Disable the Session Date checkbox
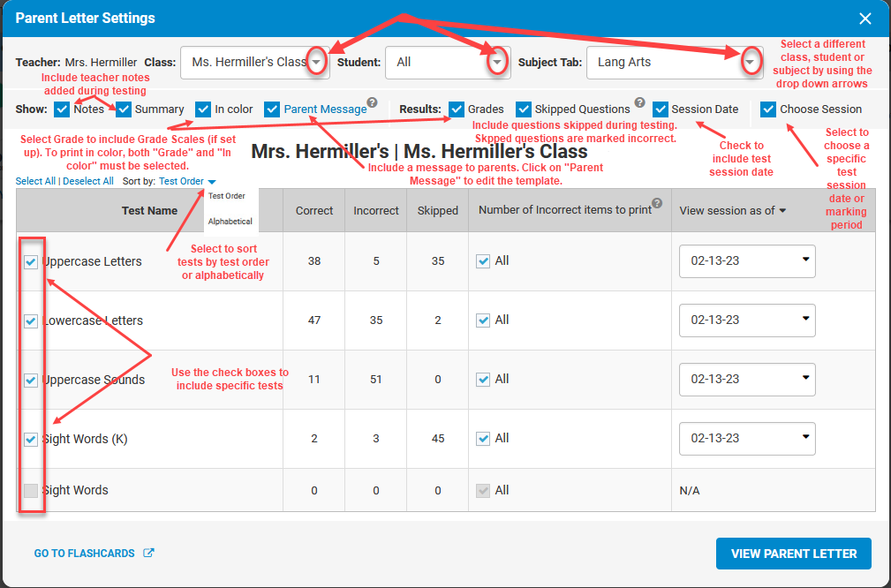This screenshot has width=891, height=588. (661, 109)
